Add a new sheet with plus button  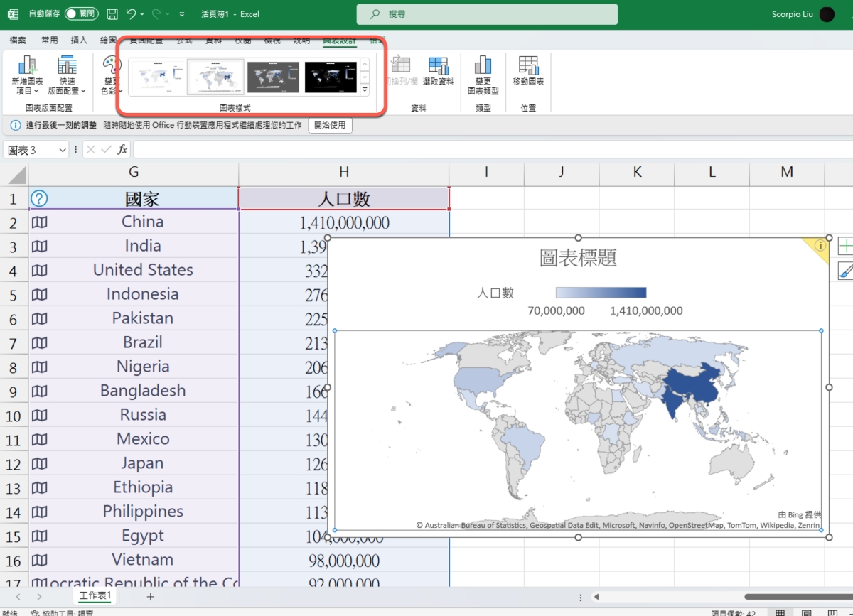click(x=150, y=596)
